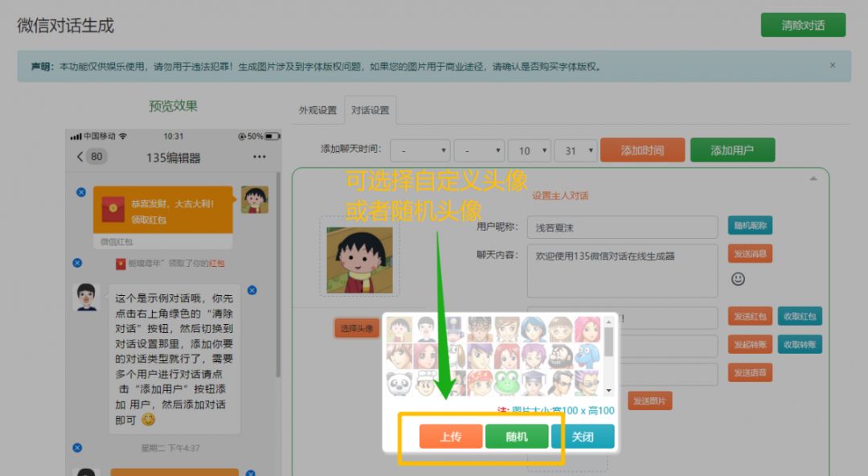Viewport: 868px width, 476px height.
Task: Choose the chef hat boy avatar
Action: click(425, 384)
